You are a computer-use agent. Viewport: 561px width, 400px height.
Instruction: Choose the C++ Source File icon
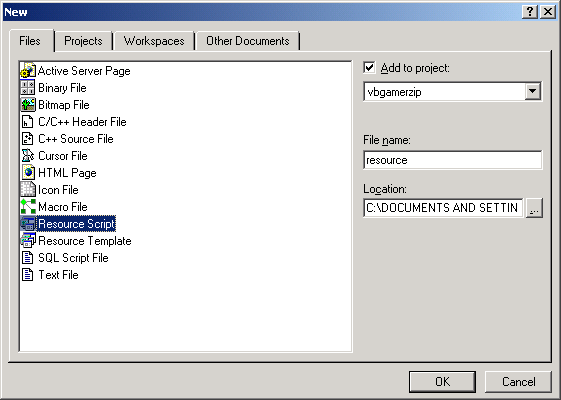pyautogui.click(x=28, y=139)
